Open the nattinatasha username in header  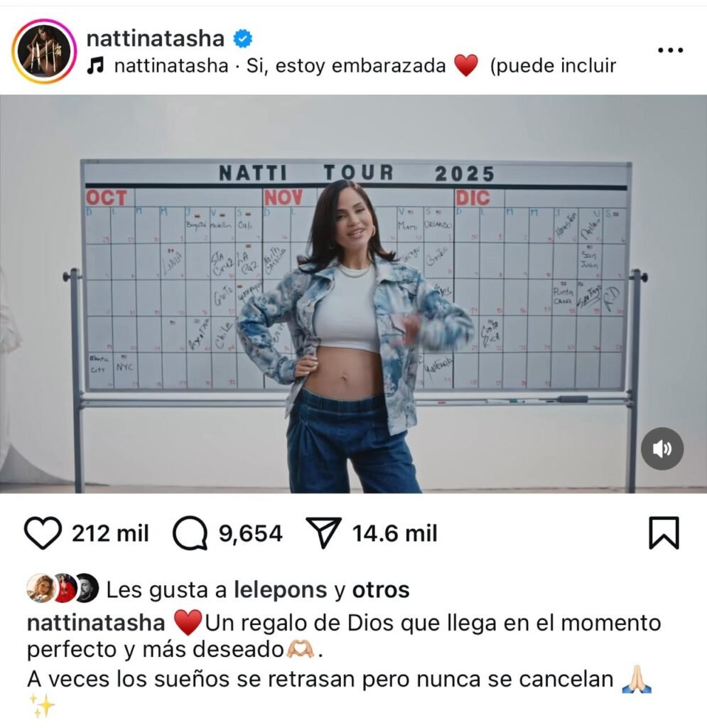point(156,38)
